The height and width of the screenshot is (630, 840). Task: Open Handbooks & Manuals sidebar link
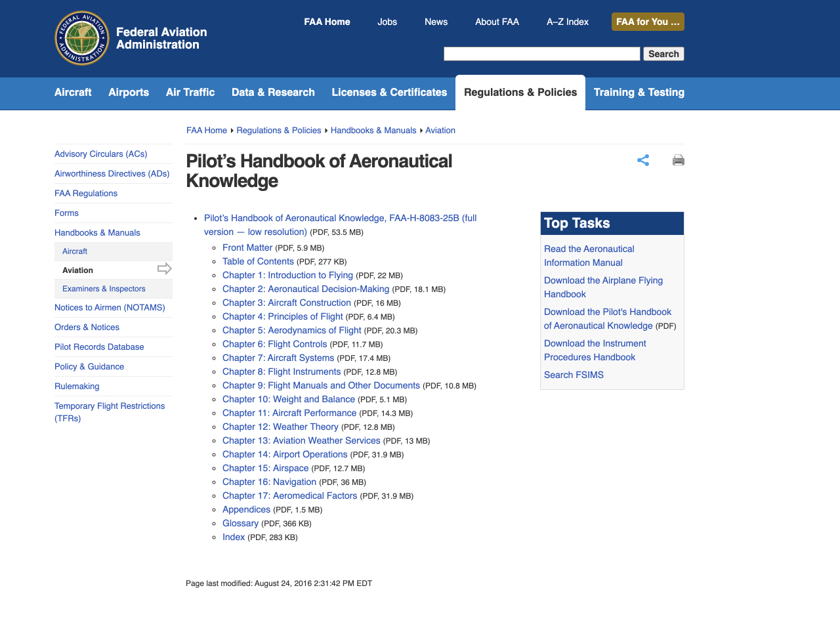[x=97, y=233]
